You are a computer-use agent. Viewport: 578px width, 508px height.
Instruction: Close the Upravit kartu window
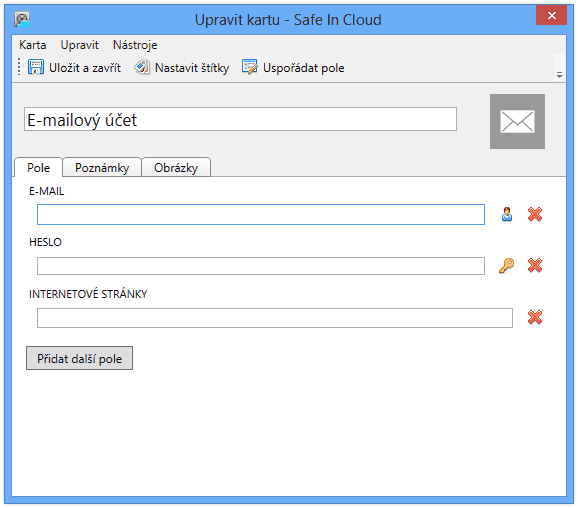click(x=551, y=15)
